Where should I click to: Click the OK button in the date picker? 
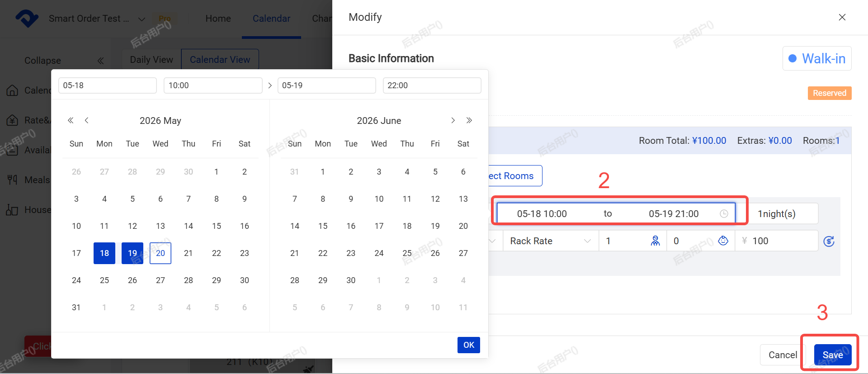[469, 345]
